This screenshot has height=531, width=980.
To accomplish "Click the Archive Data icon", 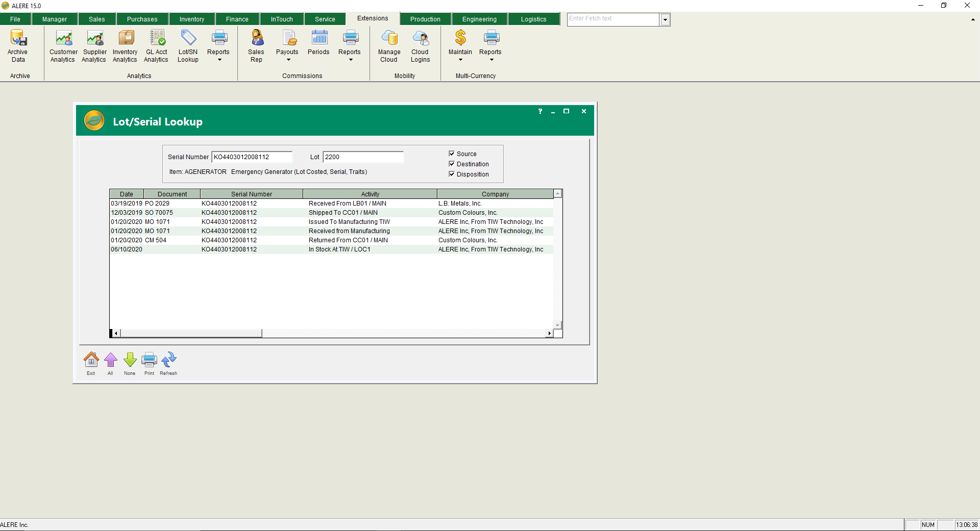I will [18, 46].
